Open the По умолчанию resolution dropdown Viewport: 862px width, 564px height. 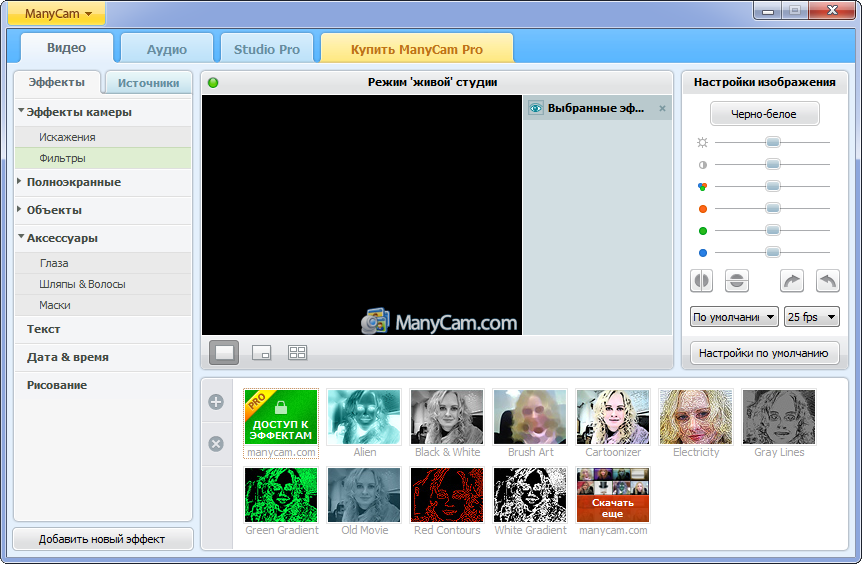pyautogui.click(x=734, y=317)
